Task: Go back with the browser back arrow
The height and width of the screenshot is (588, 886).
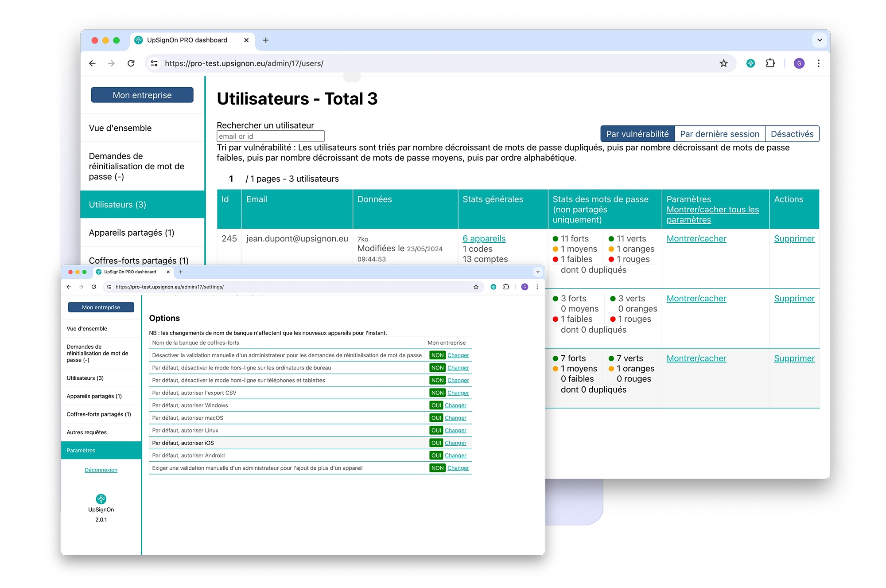Action: pos(92,63)
